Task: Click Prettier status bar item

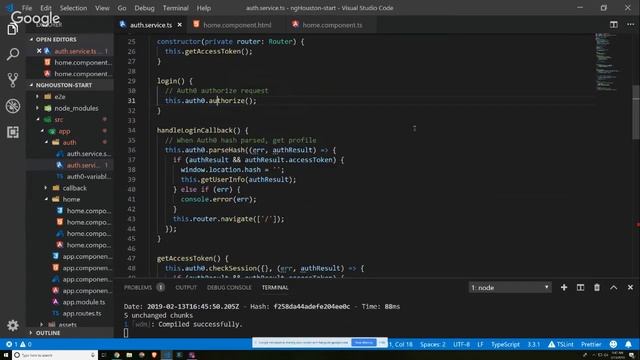Action: click(x=591, y=344)
